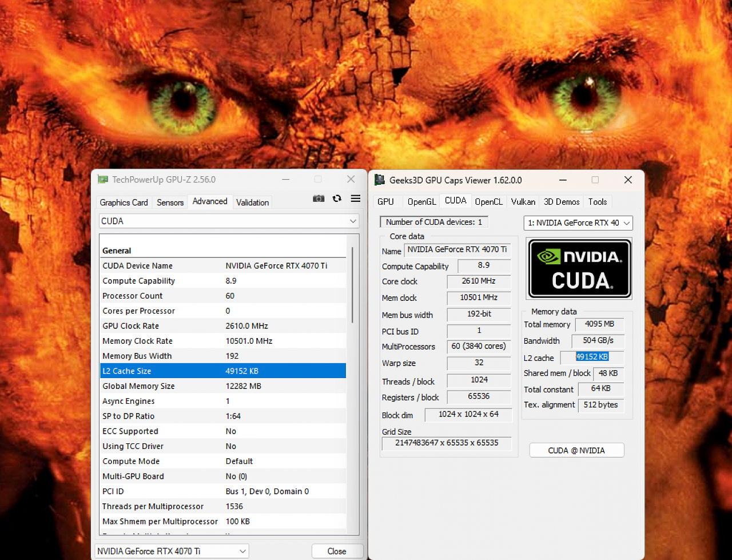Select the Global Memory Size row
Screen dimensions: 732x560
coord(223,386)
